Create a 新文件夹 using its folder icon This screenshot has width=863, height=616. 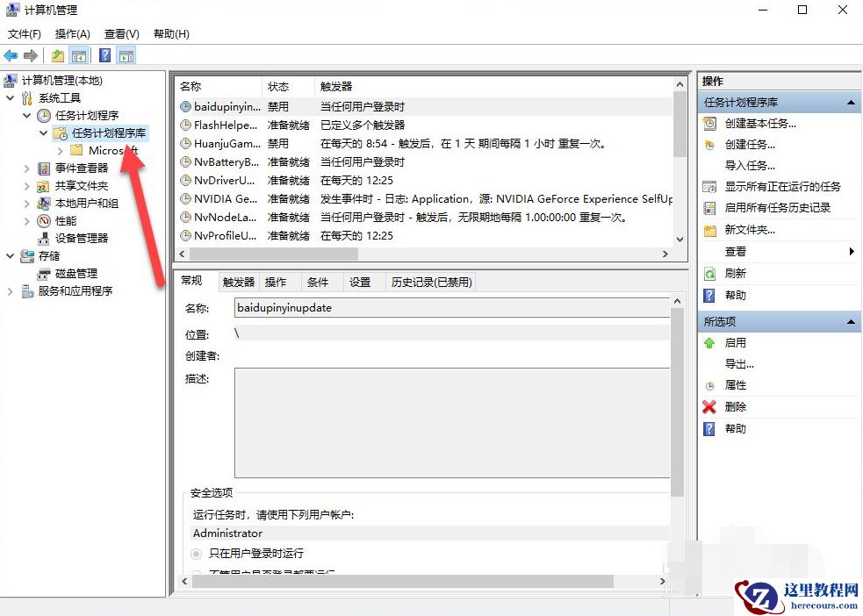[x=712, y=230]
